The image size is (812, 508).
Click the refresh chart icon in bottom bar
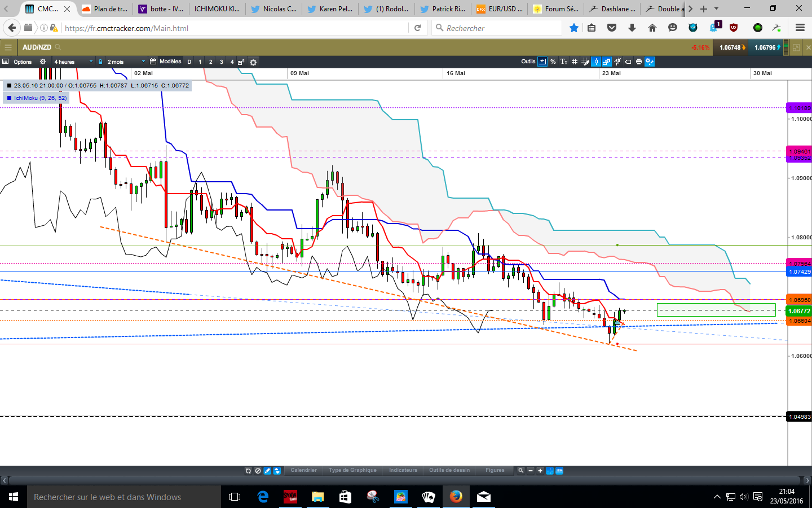248,471
